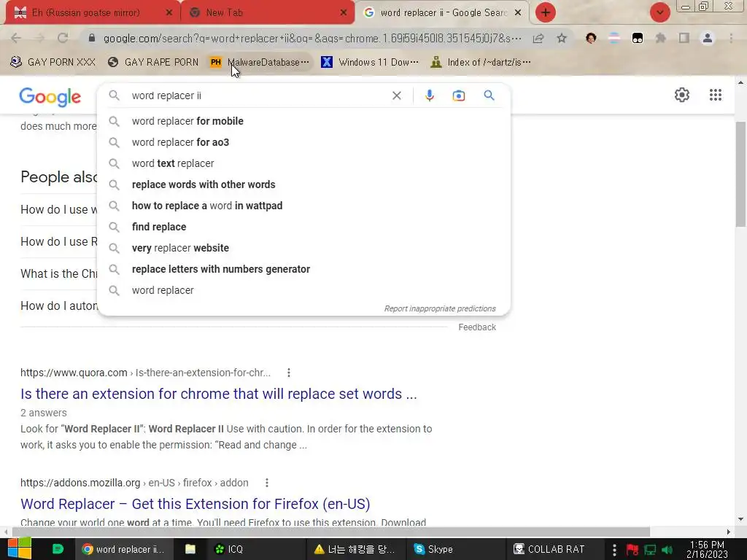Switch to the Eh (Russian goatse mirror) tab
This screenshot has width=747, height=560.
(93, 12)
